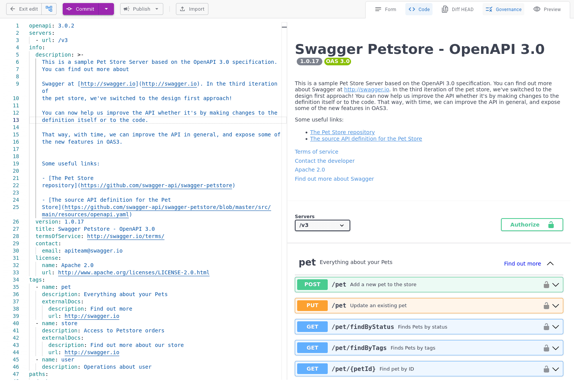This screenshot has width=574, height=392.
Task: Click the Terms of service link
Action: pos(316,152)
